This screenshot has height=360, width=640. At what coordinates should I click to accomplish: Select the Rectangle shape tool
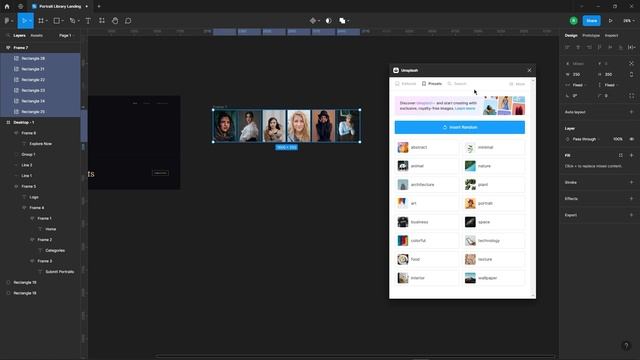tap(57, 21)
